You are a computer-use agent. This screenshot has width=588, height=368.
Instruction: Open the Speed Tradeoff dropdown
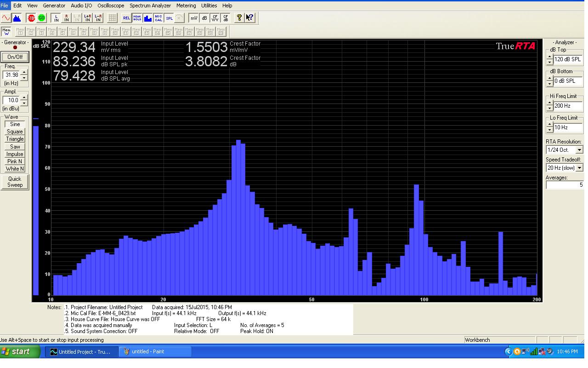point(579,168)
